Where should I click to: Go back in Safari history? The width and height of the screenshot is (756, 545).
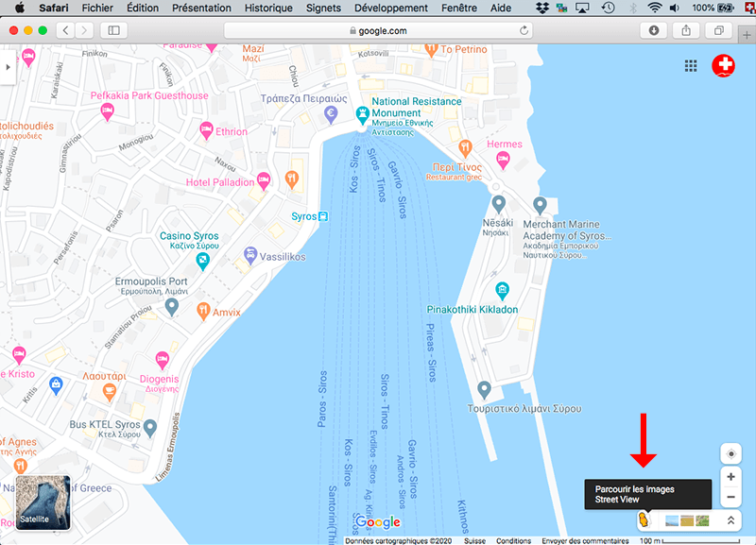pyautogui.click(x=66, y=30)
